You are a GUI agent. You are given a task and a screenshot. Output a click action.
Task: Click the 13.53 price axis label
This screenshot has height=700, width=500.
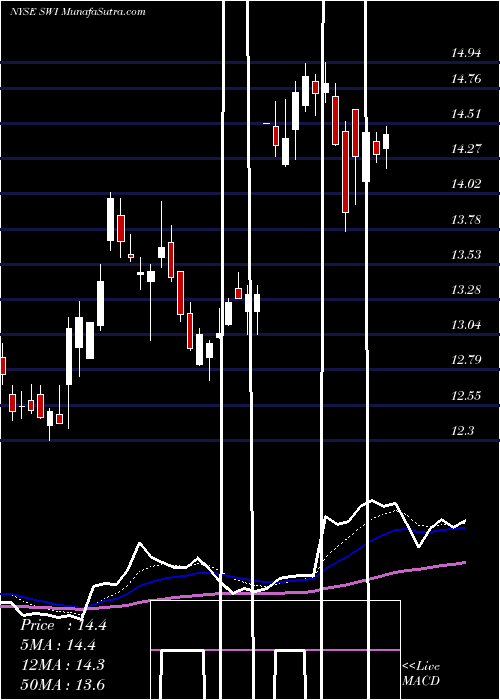[466, 254]
